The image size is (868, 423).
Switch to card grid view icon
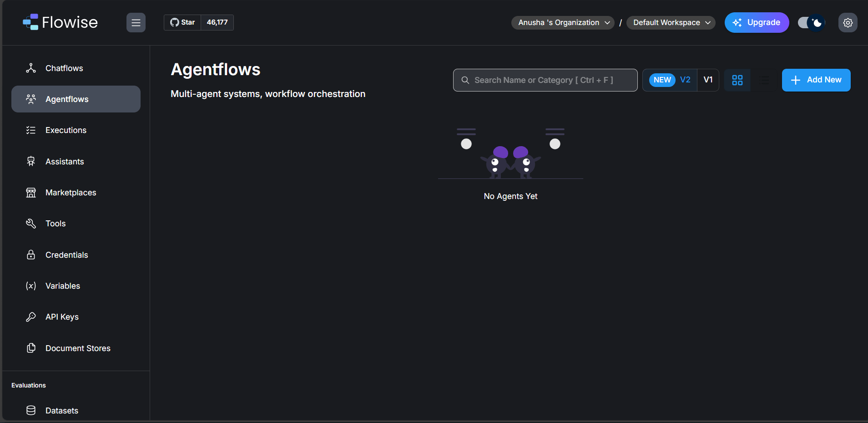coord(737,80)
